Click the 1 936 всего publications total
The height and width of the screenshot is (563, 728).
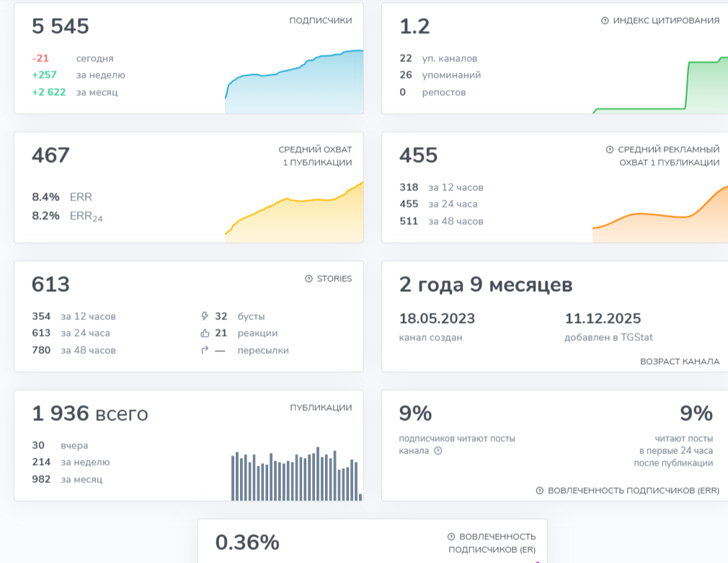(x=89, y=413)
